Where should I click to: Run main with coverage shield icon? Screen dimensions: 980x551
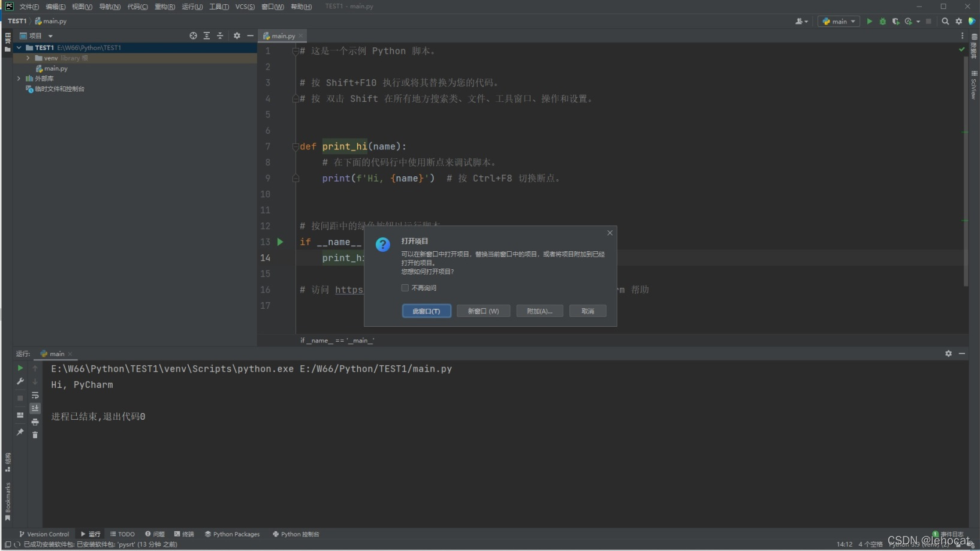(x=895, y=22)
